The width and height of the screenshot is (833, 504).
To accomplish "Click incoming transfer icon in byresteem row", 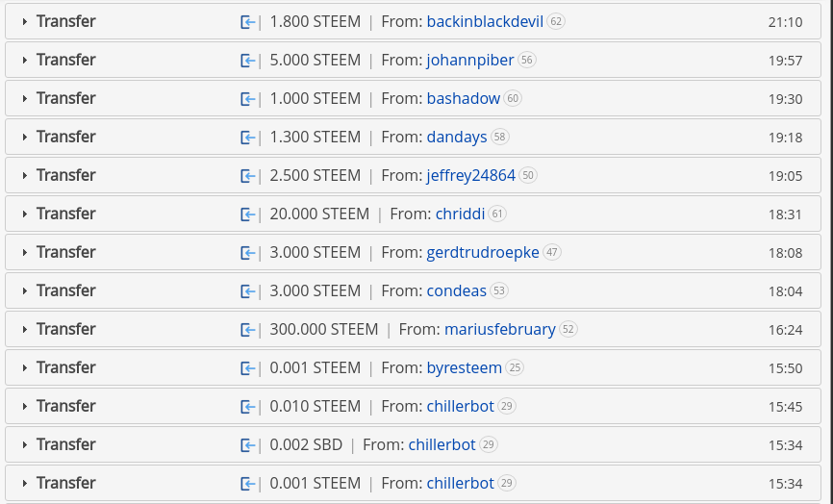I will tap(247, 367).
